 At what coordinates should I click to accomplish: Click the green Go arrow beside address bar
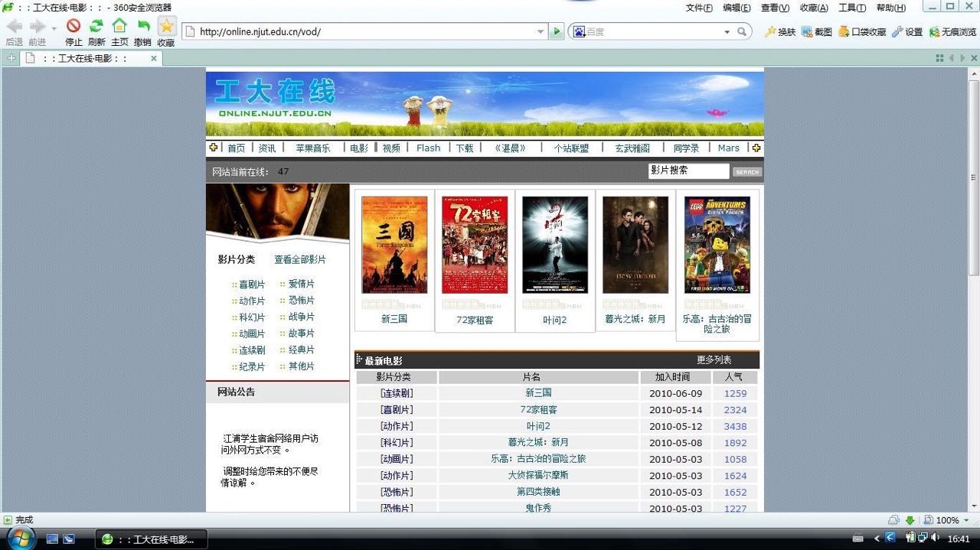click(557, 31)
